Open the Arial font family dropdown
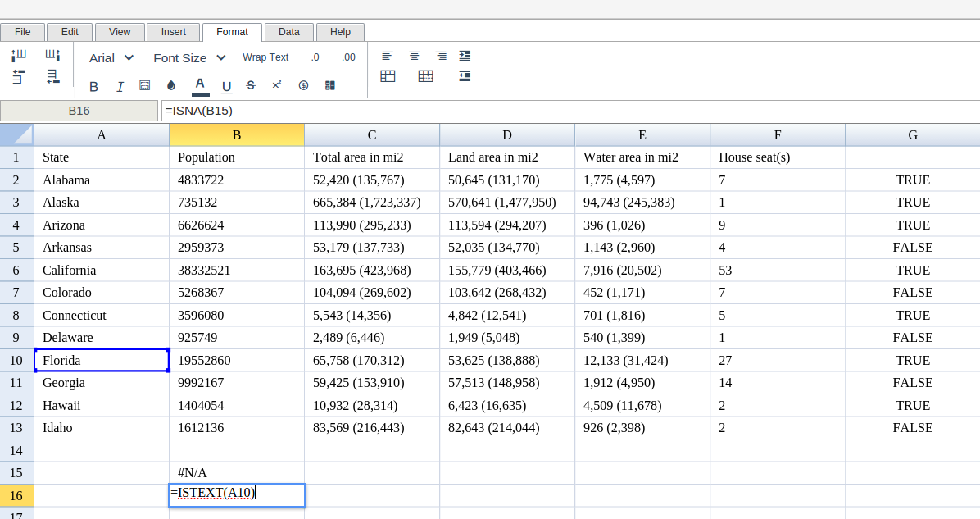This screenshot has width=980, height=519. [x=111, y=57]
